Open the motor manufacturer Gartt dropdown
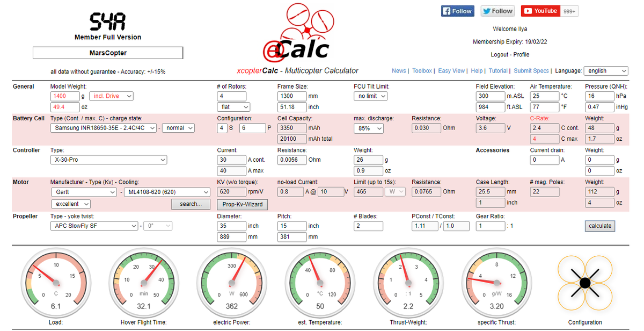The width and height of the screenshot is (644, 331). pos(84,192)
